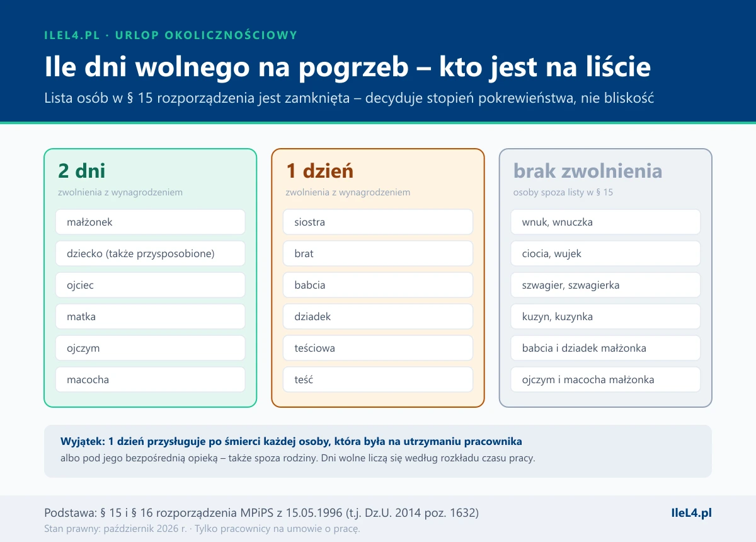The height and width of the screenshot is (542, 756).
Task: Click the 'Podstawa: § 15 i § 16' footer text
Action: coord(262,512)
